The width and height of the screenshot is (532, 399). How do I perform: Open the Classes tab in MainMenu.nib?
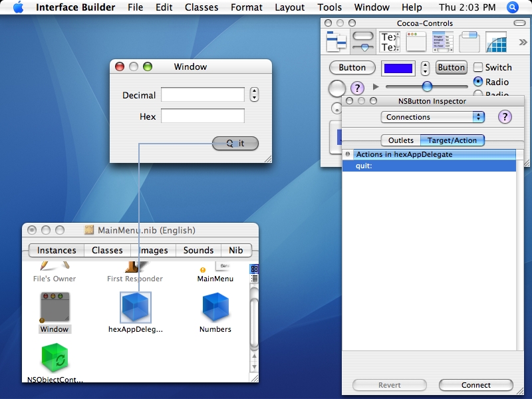click(107, 251)
